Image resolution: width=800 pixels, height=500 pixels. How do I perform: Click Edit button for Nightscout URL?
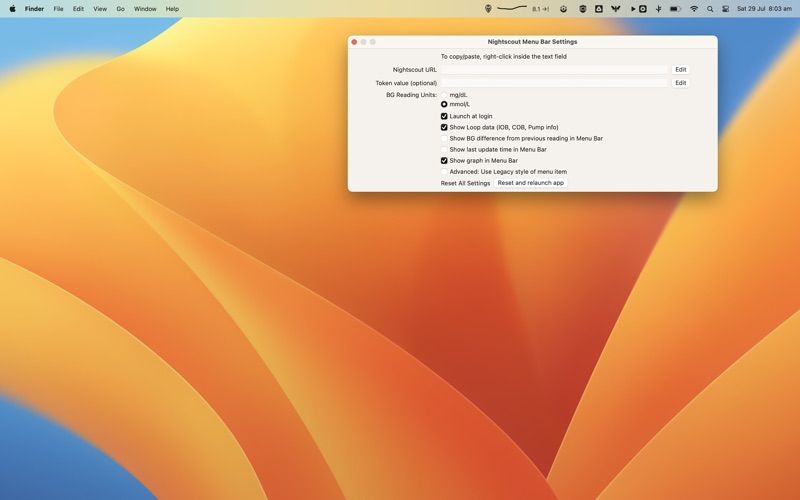tap(681, 69)
